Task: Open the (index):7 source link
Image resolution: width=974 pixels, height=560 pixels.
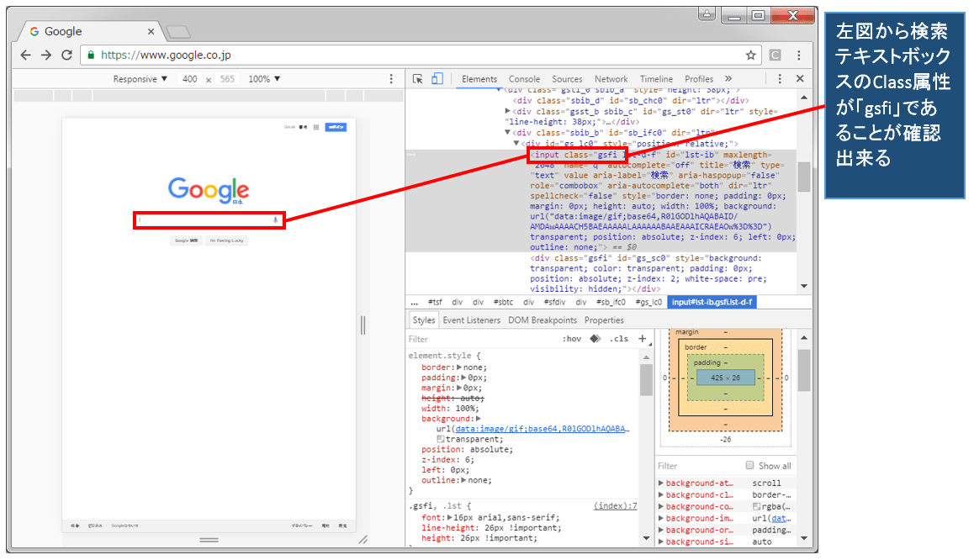Action: [x=616, y=506]
